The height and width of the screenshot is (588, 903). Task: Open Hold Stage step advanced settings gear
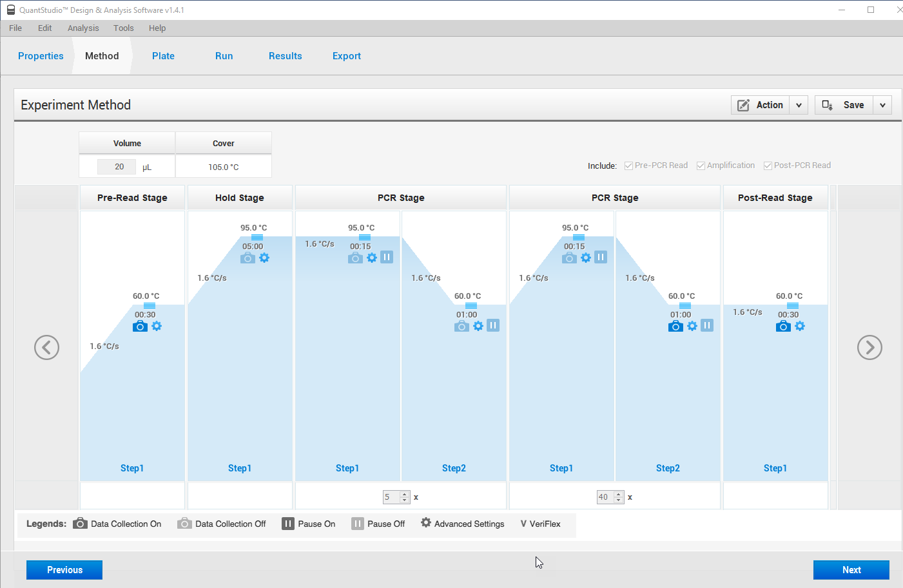pyautogui.click(x=264, y=258)
